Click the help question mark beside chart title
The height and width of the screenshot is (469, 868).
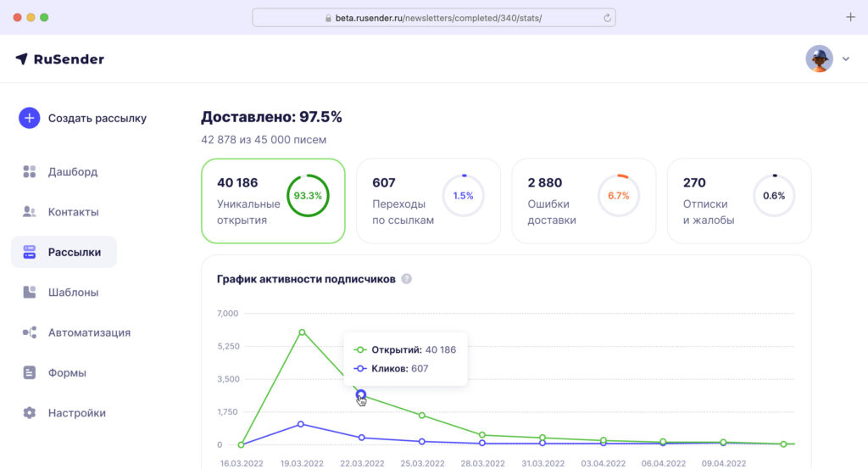[407, 279]
